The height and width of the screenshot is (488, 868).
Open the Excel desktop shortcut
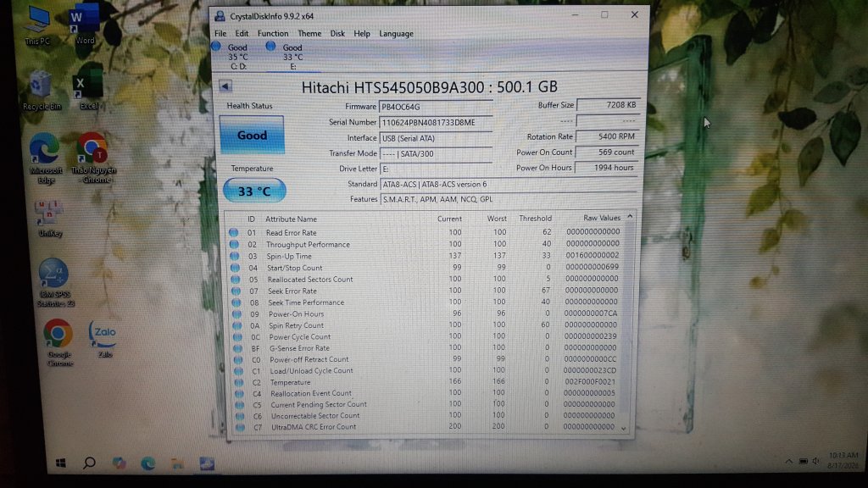pyautogui.click(x=88, y=90)
